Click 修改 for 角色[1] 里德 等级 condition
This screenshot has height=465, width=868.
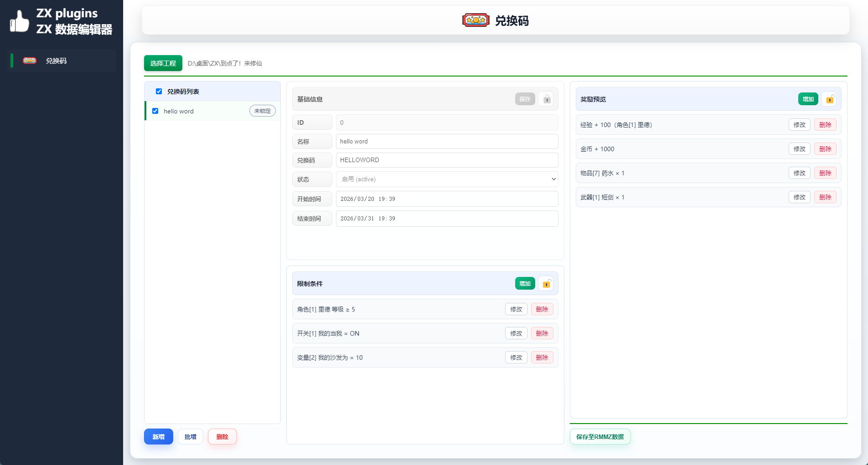click(516, 309)
